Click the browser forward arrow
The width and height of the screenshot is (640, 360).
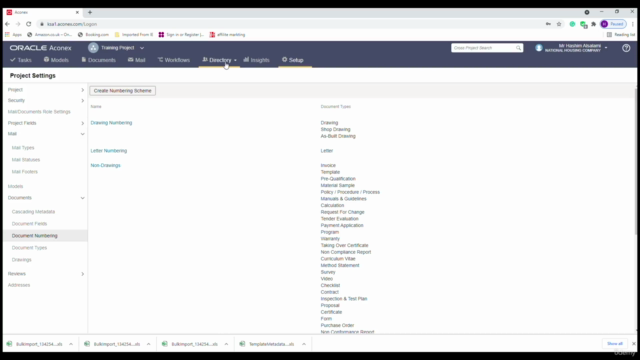18,24
